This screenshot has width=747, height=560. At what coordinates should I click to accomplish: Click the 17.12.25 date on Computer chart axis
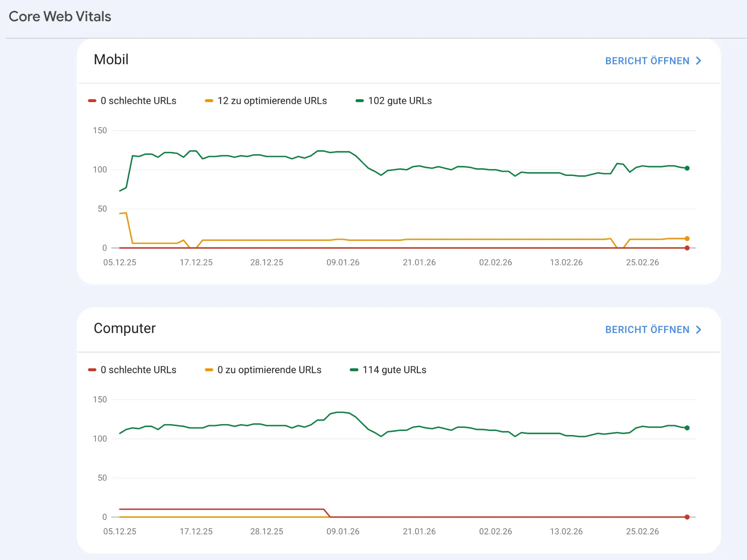coord(196,531)
